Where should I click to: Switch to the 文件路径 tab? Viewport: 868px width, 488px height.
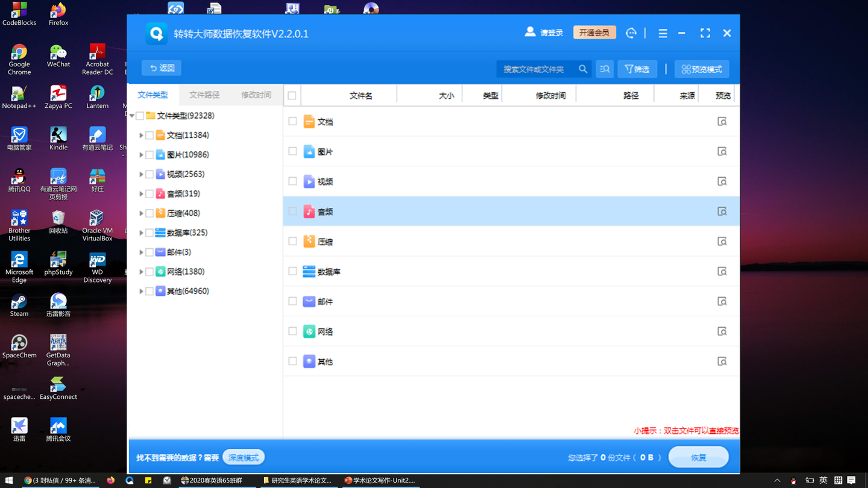tap(205, 95)
